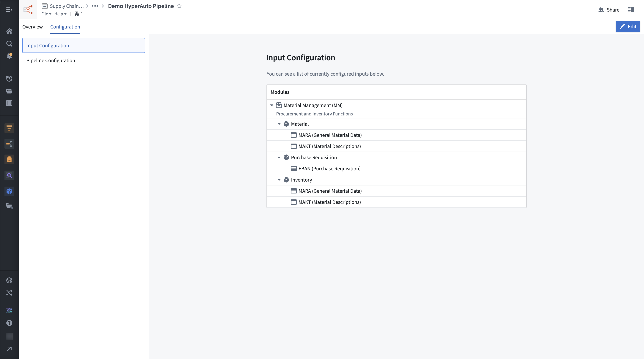Open the shuffle arrows icon in sidebar

(x=9, y=293)
